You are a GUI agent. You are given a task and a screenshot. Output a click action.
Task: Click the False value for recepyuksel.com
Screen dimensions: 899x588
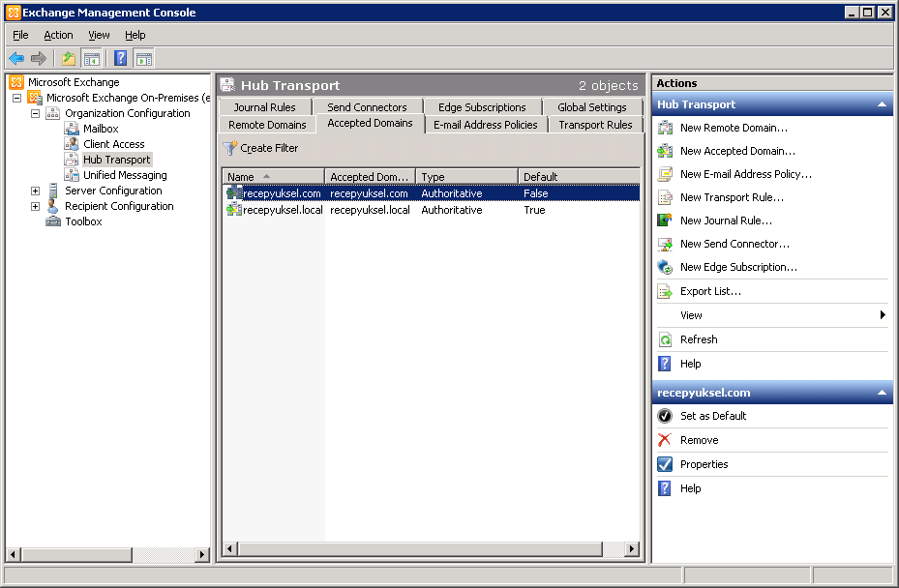pos(535,193)
